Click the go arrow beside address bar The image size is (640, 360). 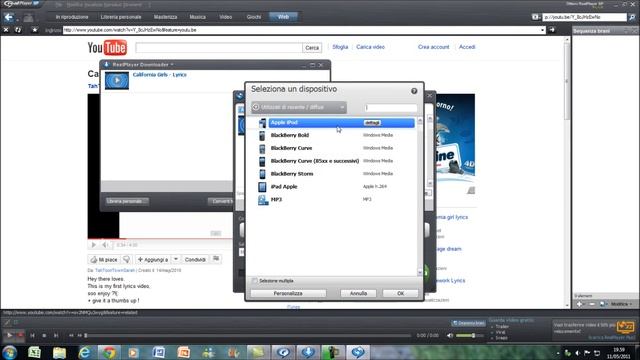click(552, 30)
